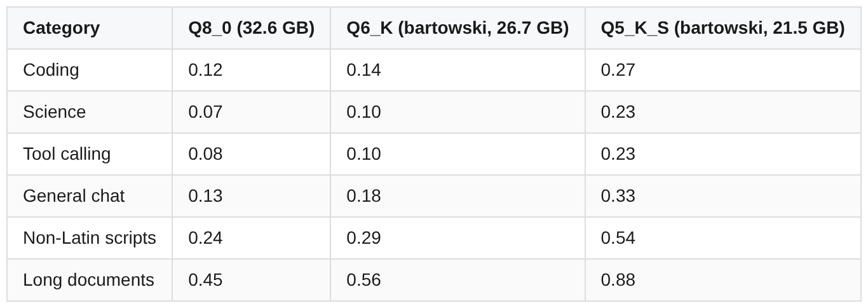Click the Coding row label
Screen dimensions: 868x308
pyautogui.click(x=51, y=70)
